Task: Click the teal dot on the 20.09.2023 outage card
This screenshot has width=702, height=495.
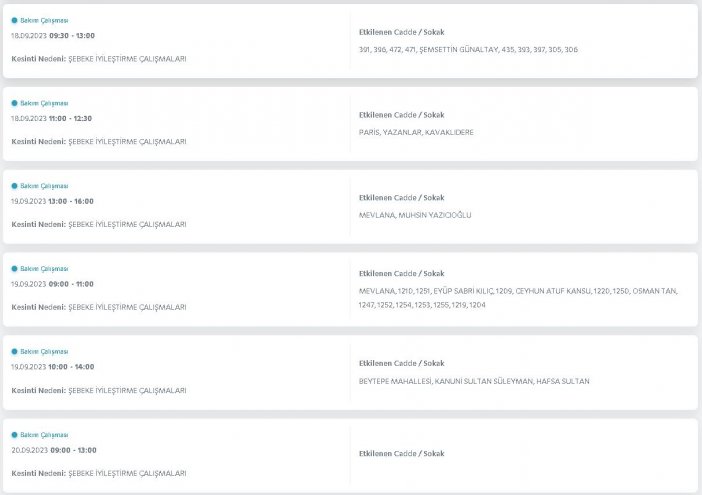Action: click(14, 435)
